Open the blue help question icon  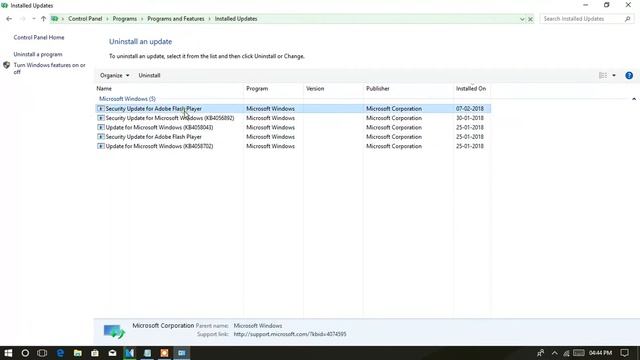(x=629, y=76)
